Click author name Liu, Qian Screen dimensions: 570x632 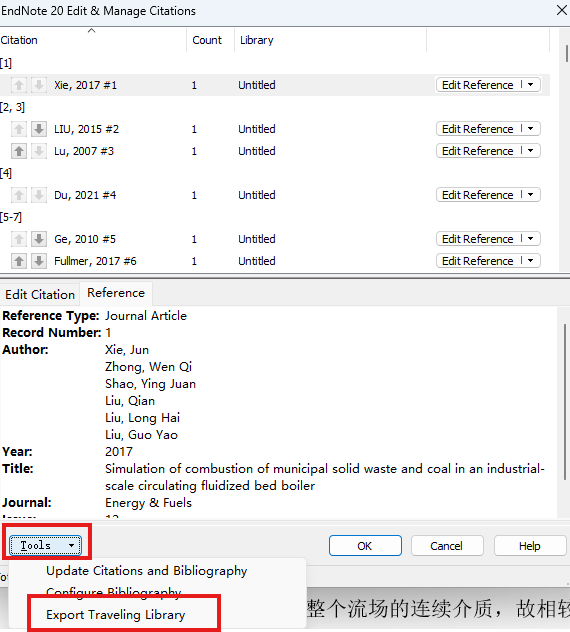click(130, 401)
